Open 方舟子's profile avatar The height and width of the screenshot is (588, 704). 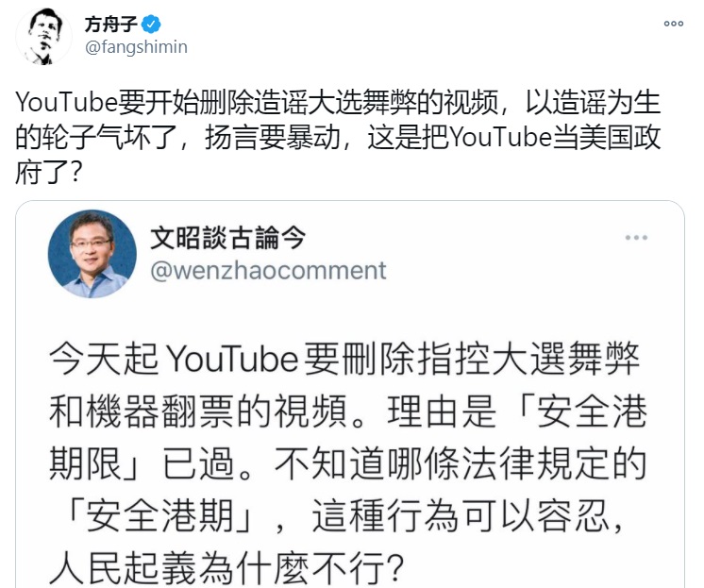click(x=43, y=36)
